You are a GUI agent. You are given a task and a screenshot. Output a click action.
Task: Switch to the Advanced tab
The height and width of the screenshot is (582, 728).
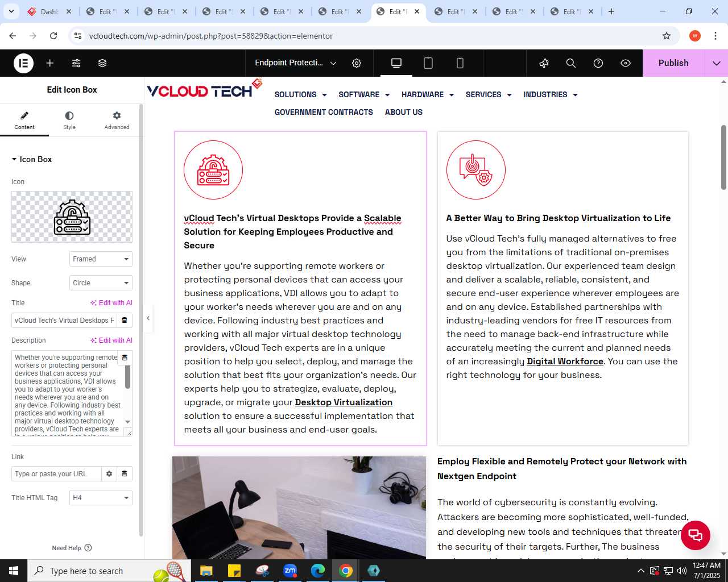[x=117, y=120]
